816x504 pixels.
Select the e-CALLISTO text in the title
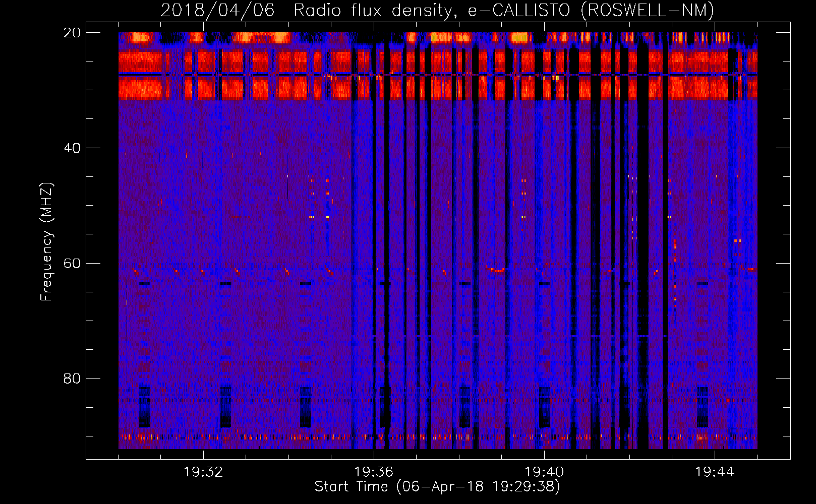coord(519,10)
